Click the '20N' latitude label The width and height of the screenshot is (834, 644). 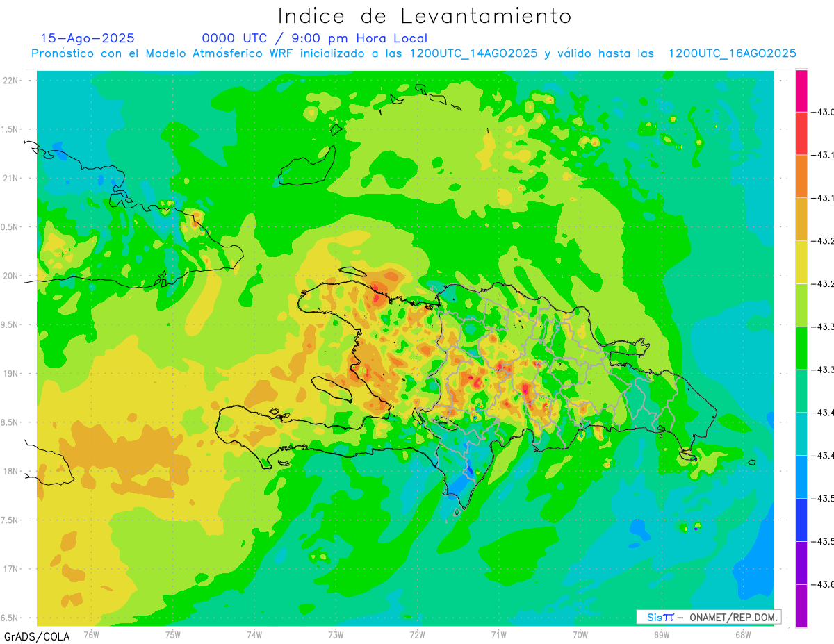click(12, 276)
